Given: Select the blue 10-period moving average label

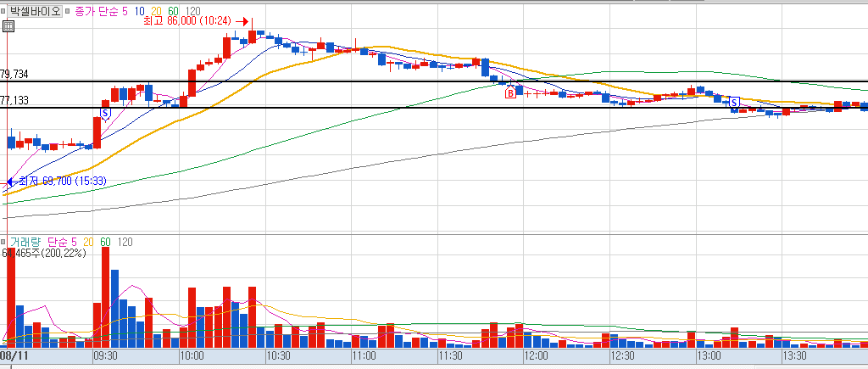Looking at the screenshot, I should coord(139,10).
